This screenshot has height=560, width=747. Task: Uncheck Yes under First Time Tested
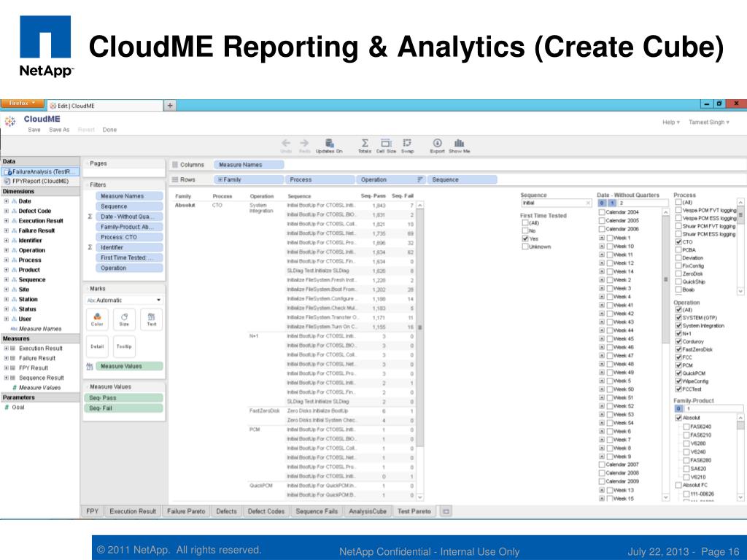(x=525, y=238)
